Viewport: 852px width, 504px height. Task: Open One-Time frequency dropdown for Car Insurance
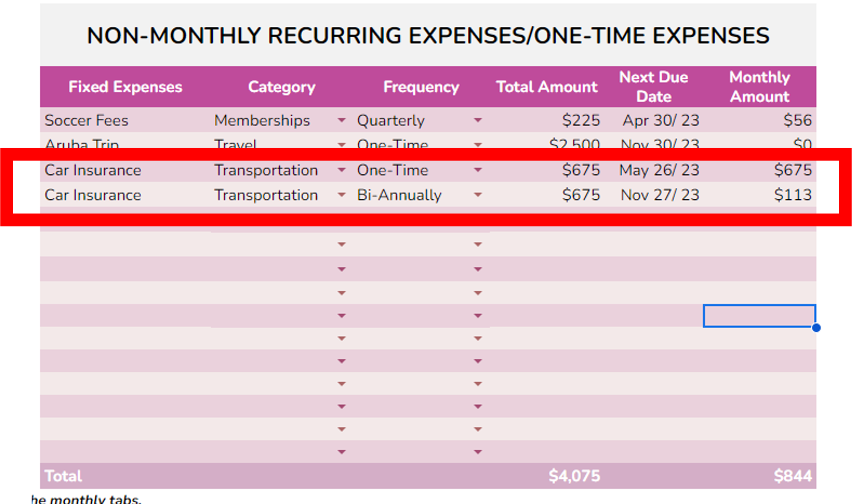pos(478,170)
